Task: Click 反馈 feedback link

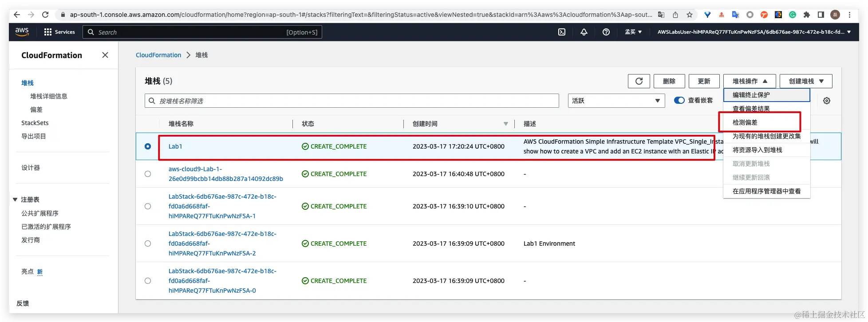Action: click(x=23, y=303)
